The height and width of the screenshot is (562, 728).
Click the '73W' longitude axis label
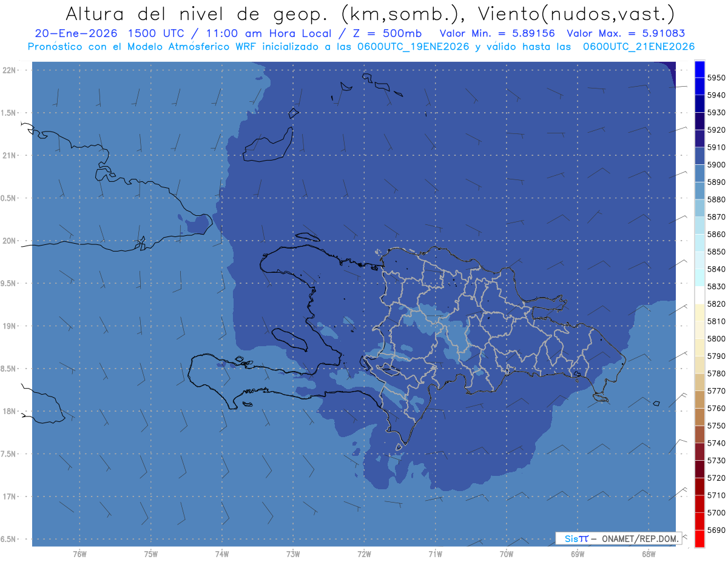[x=293, y=554]
